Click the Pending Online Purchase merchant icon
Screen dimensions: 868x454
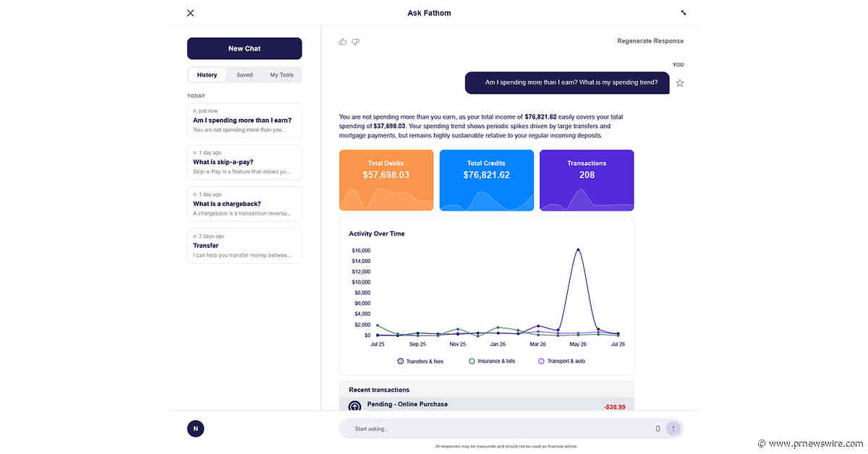tap(354, 406)
